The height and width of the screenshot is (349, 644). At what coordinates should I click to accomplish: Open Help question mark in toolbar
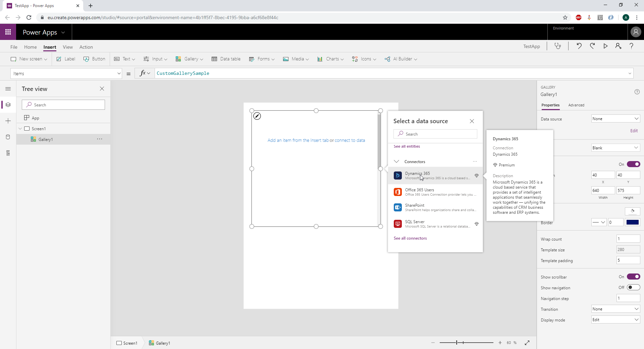point(631,46)
